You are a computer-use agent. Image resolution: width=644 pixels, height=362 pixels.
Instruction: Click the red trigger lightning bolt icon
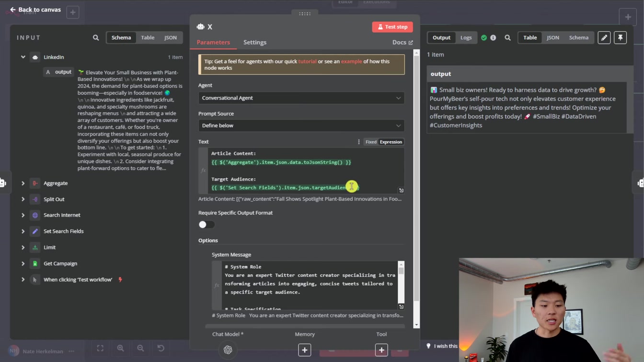[120, 280]
